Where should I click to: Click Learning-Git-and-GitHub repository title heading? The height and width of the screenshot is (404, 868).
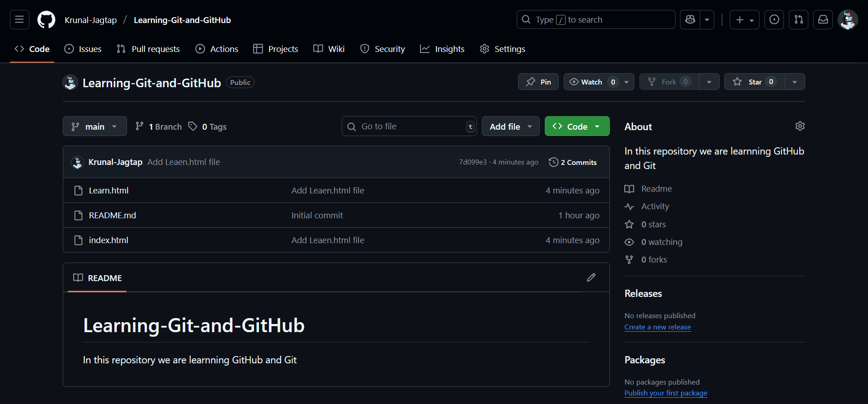tap(152, 83)
